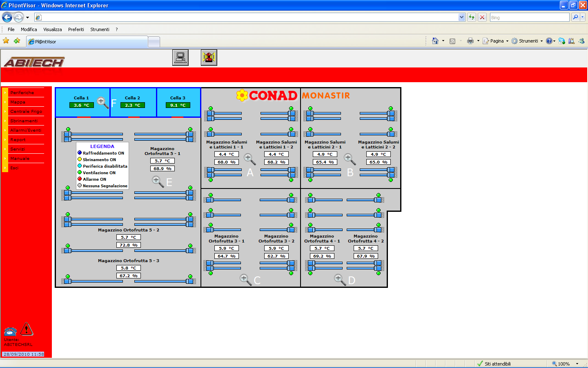The image size is (588, 368).
Task: Click the Bing search magnifier button
Action: pyautogui.click(x=575, y=17)
